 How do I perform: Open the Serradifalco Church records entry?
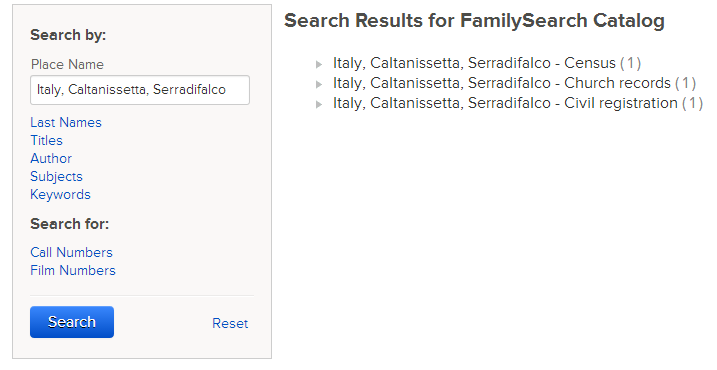click(514, 83)
